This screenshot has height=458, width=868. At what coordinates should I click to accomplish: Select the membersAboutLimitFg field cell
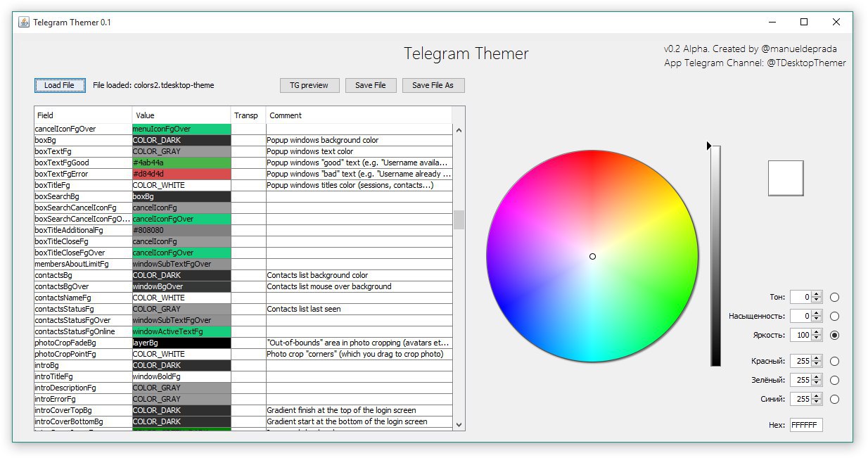point(84,264)
